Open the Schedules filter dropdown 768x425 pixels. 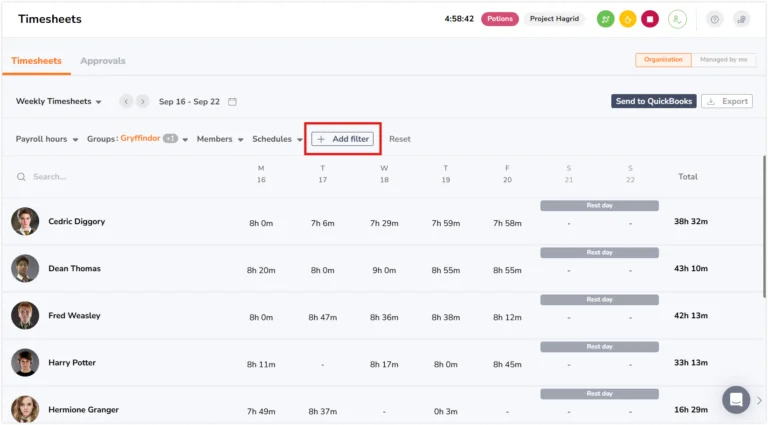point(277,139)
